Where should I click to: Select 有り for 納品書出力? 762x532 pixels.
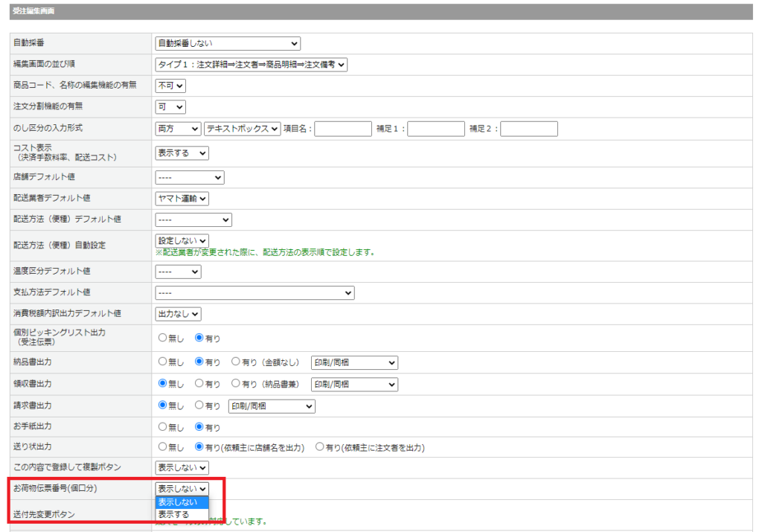(x=199, y=362)
